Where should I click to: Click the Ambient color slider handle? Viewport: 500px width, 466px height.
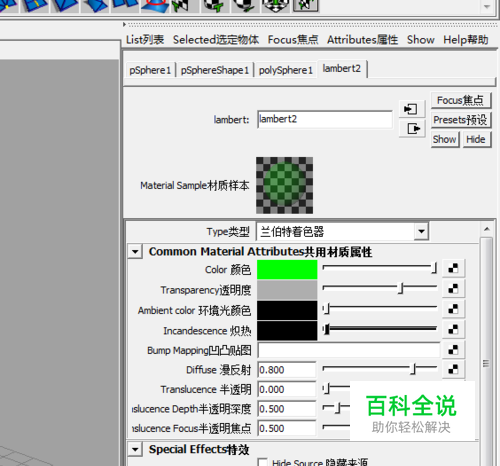tap(327, 309)
